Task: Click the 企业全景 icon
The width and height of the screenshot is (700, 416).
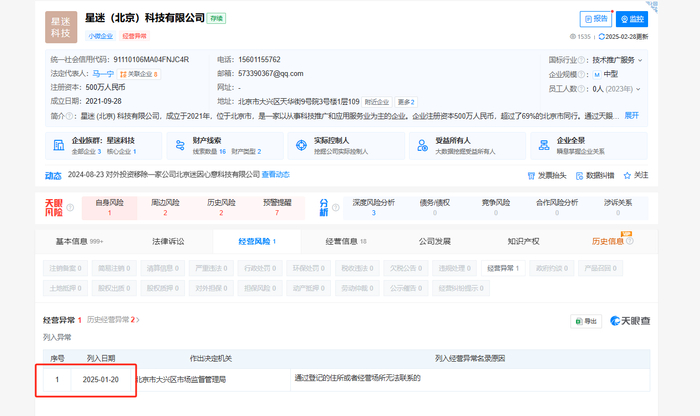Action: point(544,145)
